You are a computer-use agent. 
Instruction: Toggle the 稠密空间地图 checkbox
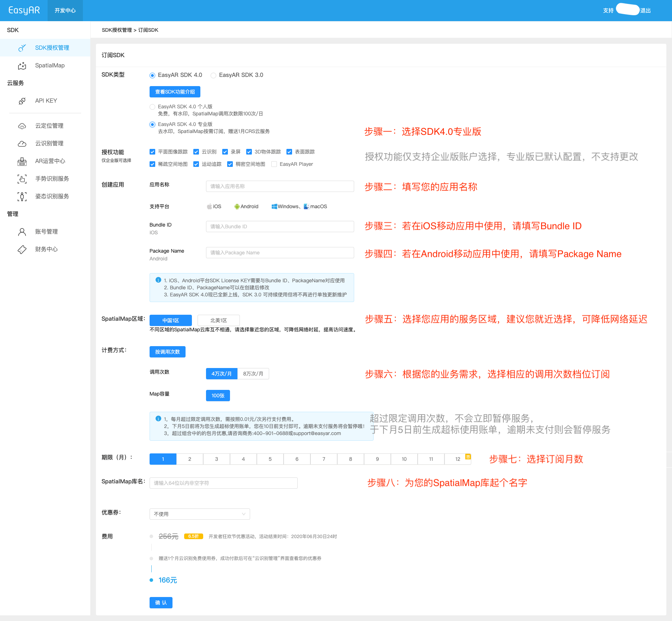[230, 164]
